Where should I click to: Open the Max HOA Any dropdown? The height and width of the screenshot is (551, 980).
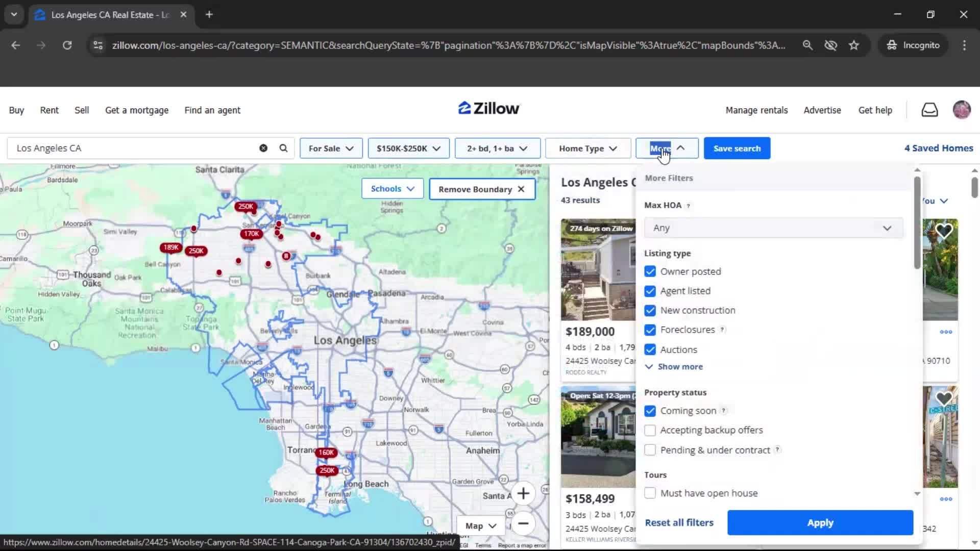tap(773, 228)
